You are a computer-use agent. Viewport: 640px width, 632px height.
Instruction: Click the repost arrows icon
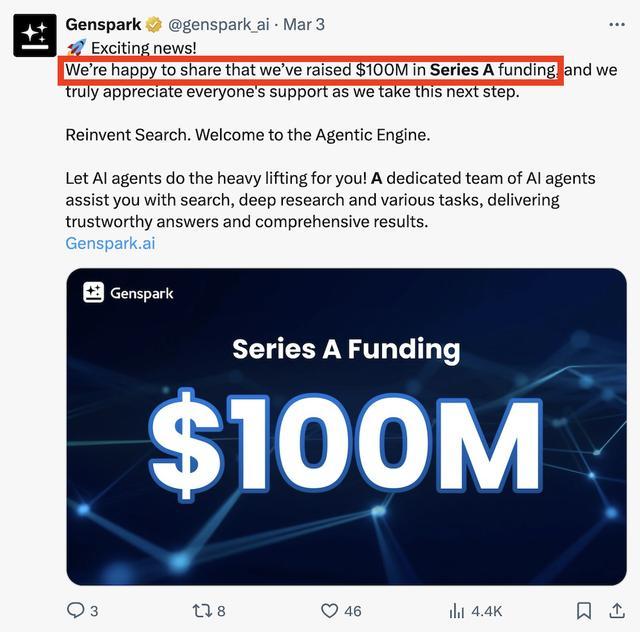(202, 610)
